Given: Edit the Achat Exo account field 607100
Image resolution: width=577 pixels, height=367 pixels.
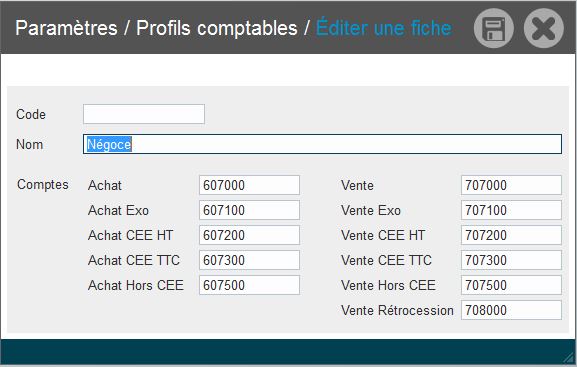Looking at the screenshot, I should 249,210.
